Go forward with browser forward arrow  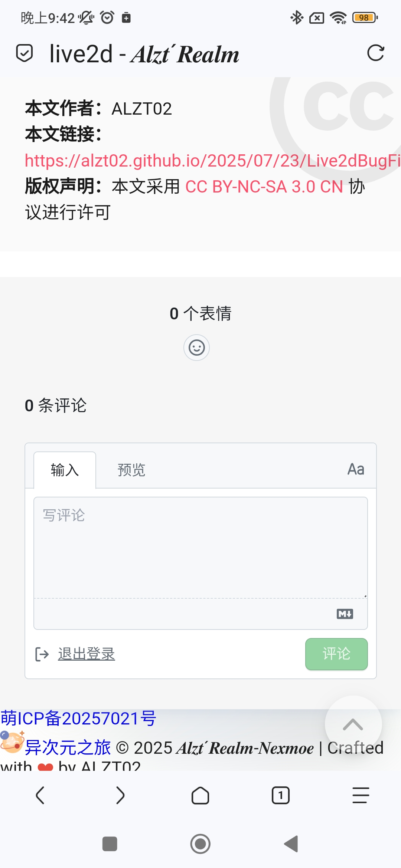click(120, 795)
